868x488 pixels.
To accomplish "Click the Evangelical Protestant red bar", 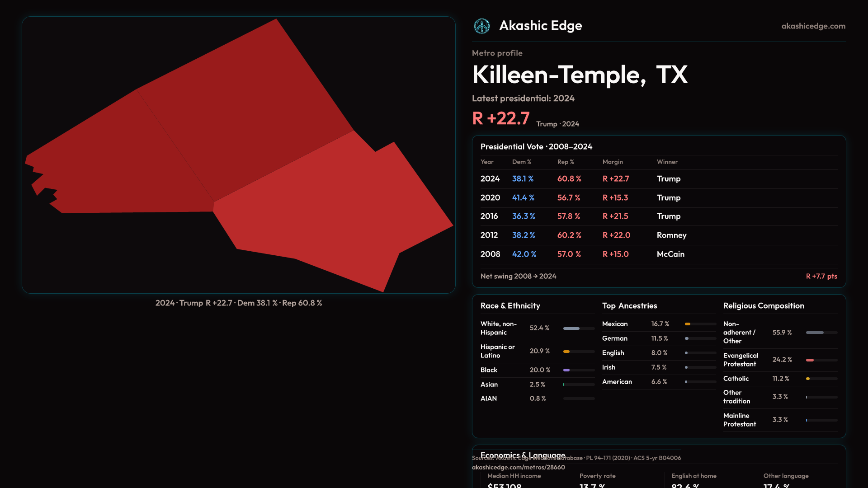I will click(x=810, y=360).
